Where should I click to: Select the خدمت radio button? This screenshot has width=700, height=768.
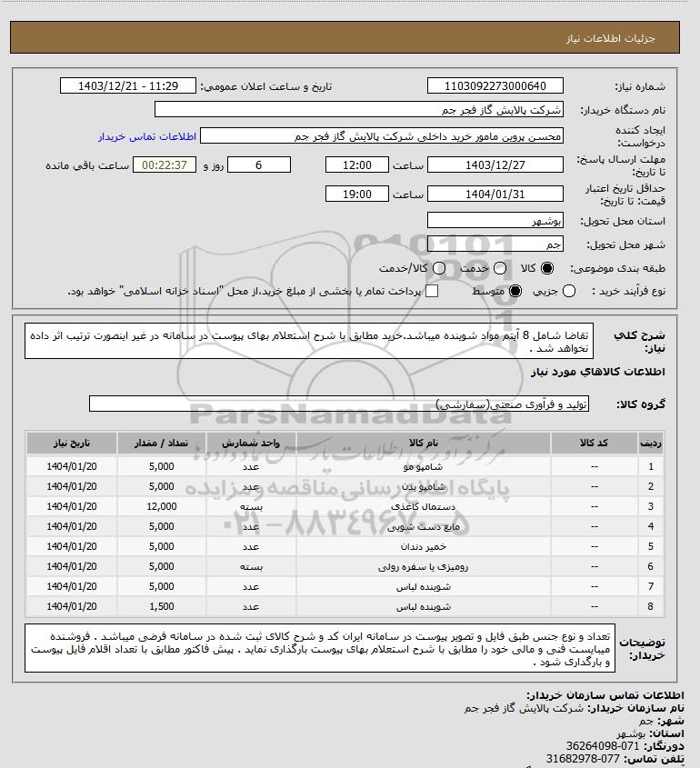[500, 268]
